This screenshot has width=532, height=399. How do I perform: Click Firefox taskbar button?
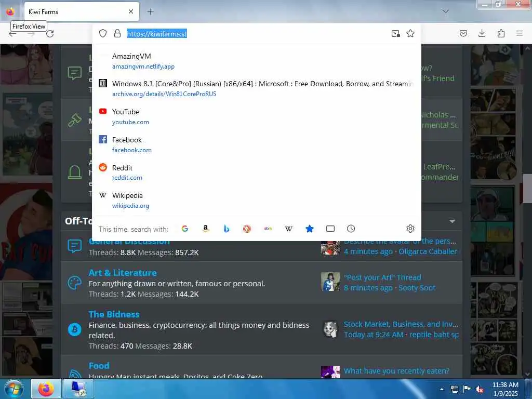click(46, 389)
